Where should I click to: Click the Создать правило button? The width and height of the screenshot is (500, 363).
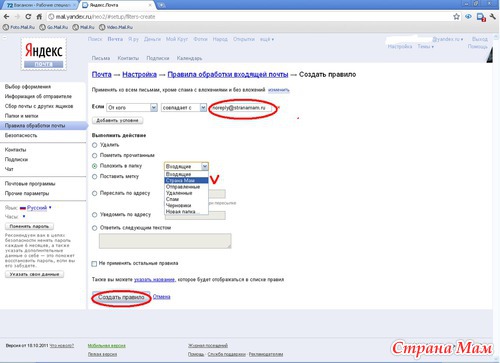[x=121, y=297]
